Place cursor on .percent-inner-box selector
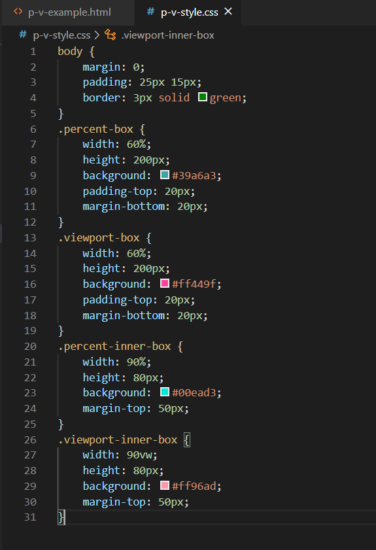Viewport: 376px width, 550px height. pyautogui.click(x=114, y=347)
